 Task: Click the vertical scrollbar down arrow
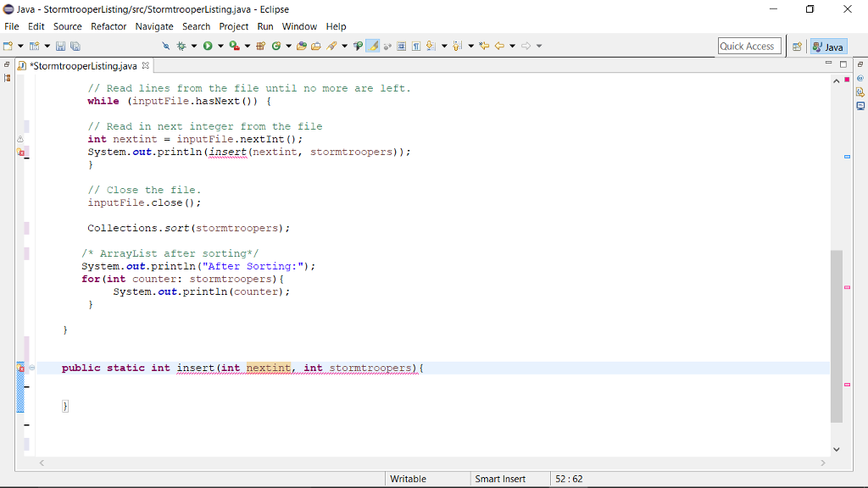pyautogui.click(x=837, y=449)
